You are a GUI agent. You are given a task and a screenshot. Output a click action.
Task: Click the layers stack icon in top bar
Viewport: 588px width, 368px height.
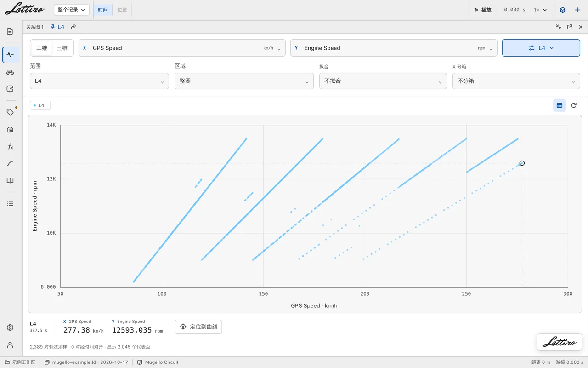563,10
